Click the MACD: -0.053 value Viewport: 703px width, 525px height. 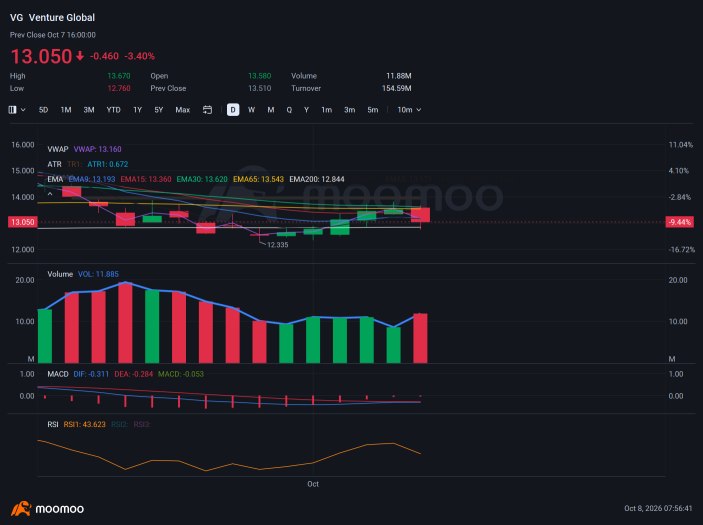181,374
